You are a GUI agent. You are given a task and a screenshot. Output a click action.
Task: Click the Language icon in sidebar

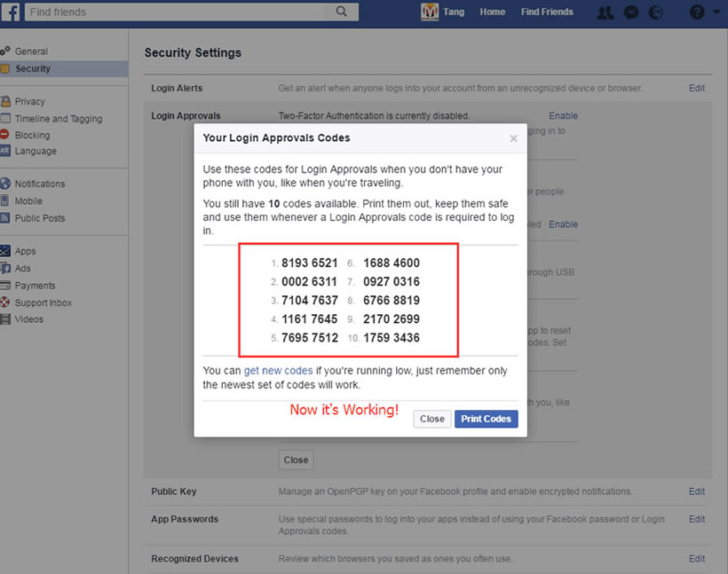(x=4, y=150)
